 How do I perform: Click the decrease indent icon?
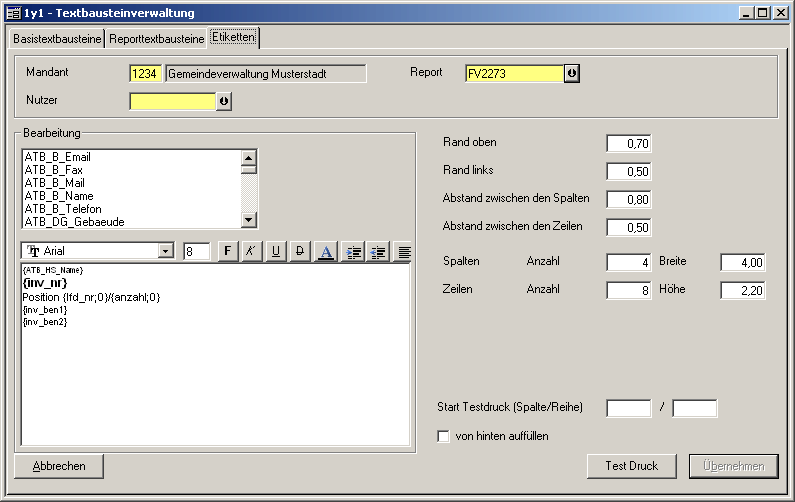[378, 252]
